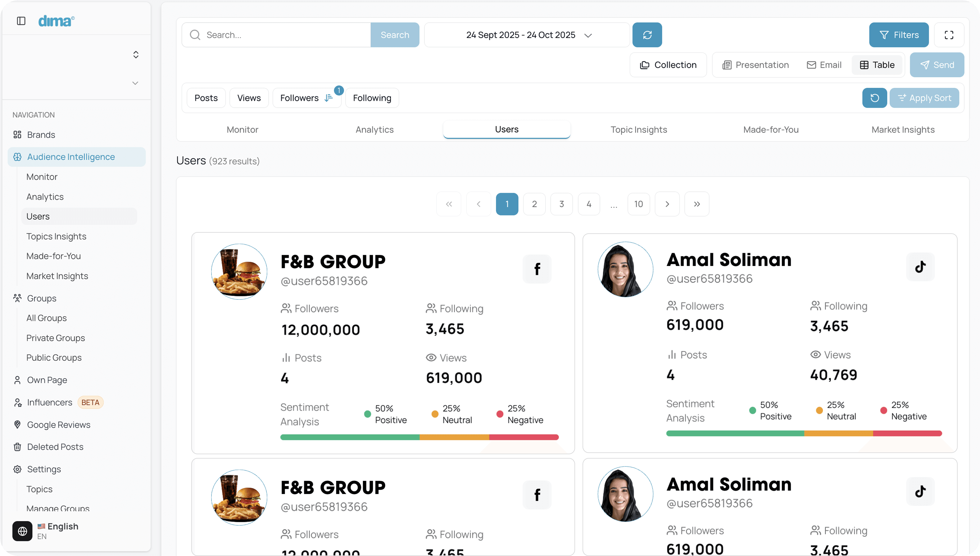Click F&B GROUP sentiment bar
This screenshot has height=556, width=980.
coord(419,437)
